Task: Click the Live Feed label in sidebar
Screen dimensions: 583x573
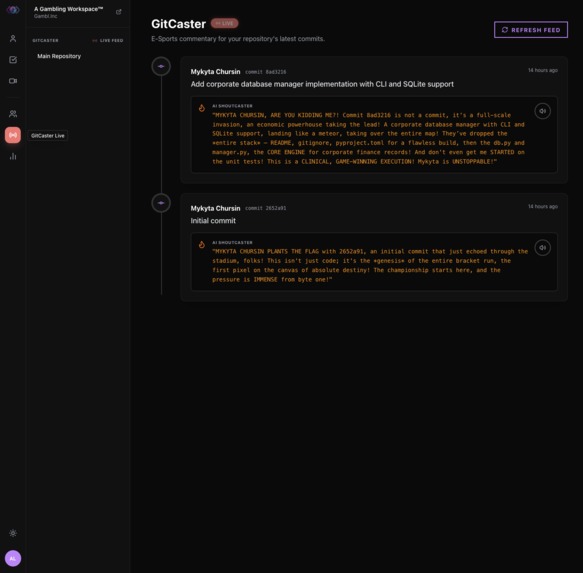Action: 108,41
